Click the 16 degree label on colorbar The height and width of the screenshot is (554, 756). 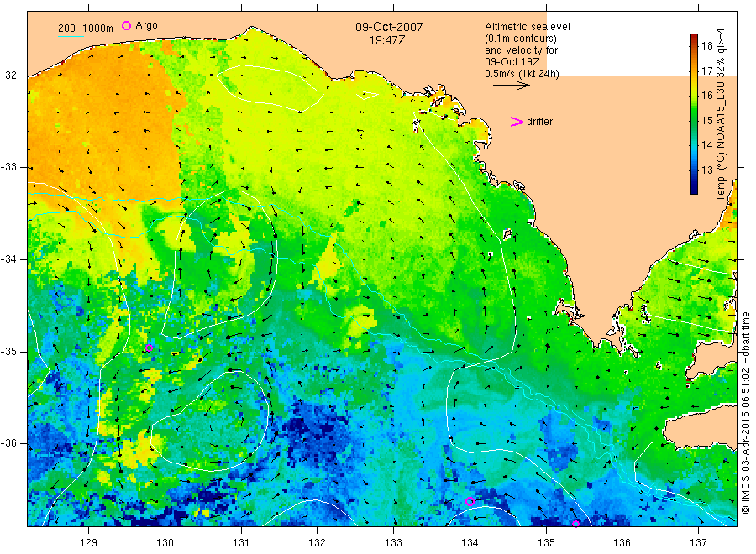[706, 96]
